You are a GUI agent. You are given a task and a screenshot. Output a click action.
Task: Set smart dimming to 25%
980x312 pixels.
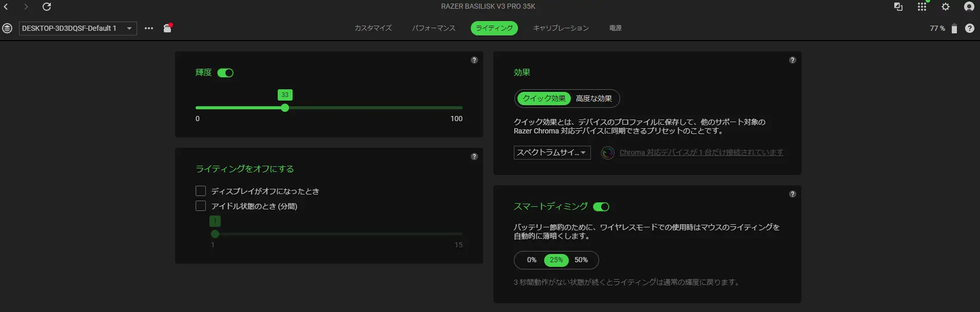point(556,260)
